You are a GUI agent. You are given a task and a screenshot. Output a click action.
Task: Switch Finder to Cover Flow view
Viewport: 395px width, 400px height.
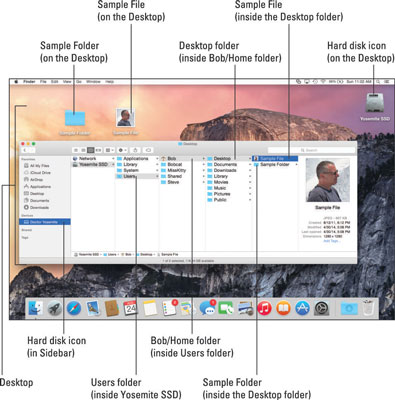(98, 150)
